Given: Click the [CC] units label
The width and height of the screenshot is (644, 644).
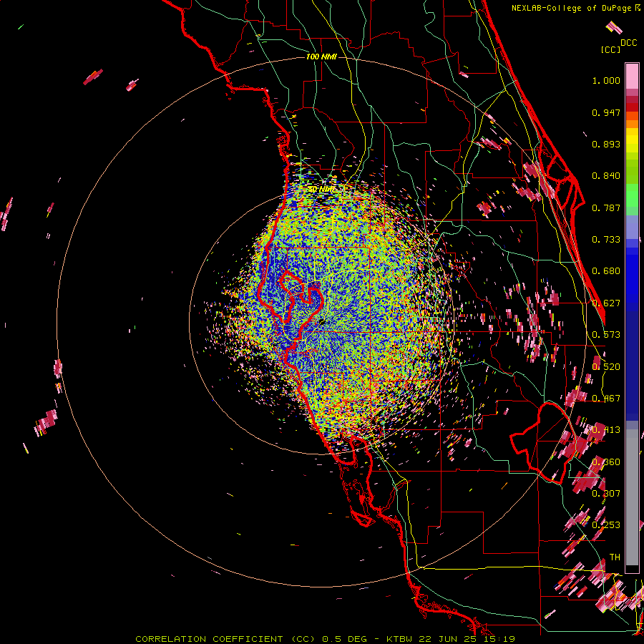Looking at the screenshot, I should click(x=610, y=49).
